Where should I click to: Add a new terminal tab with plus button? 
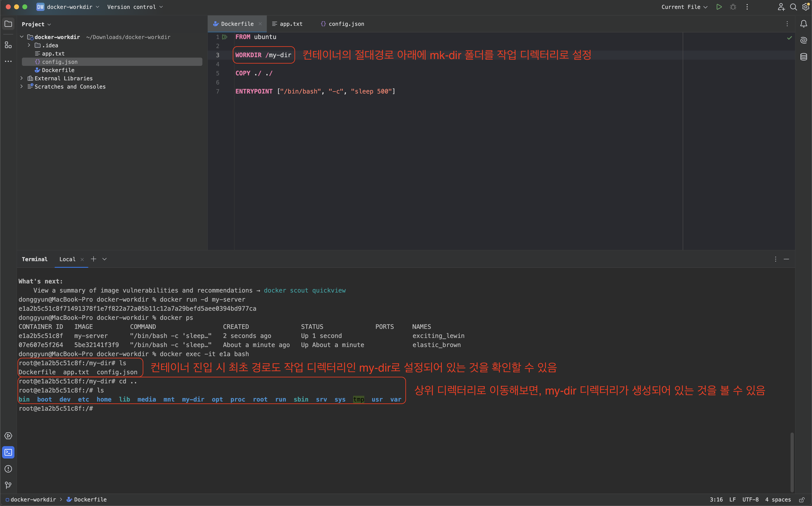93,259
